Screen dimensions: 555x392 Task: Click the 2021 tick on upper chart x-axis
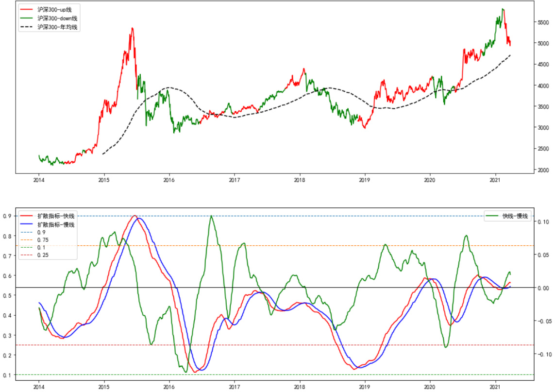click(x=495, y=179)
